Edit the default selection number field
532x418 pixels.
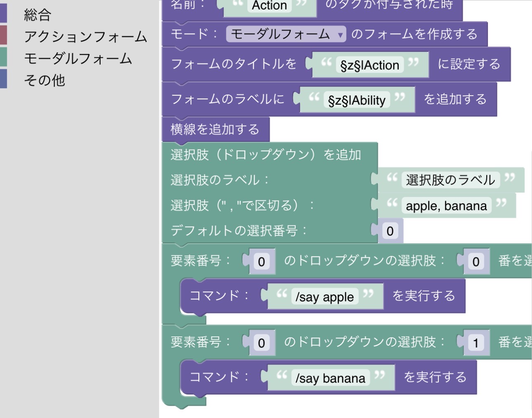(x=390, y=231)
